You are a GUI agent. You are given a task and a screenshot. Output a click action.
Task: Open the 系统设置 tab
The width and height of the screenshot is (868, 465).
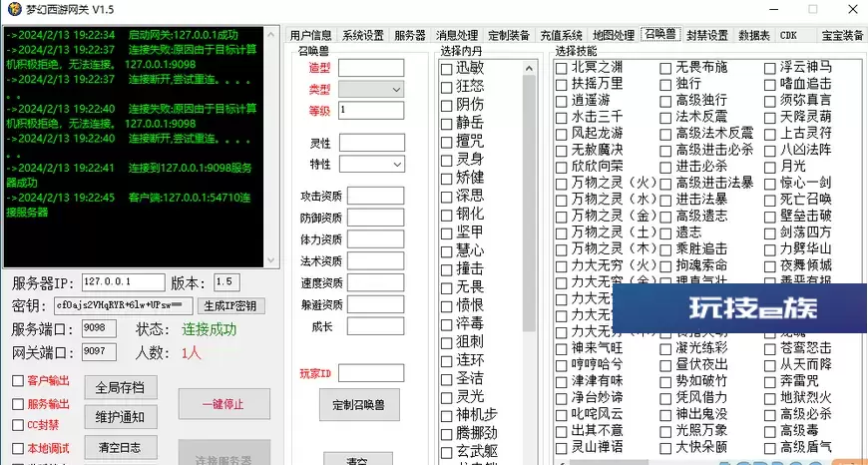point(362,36)
